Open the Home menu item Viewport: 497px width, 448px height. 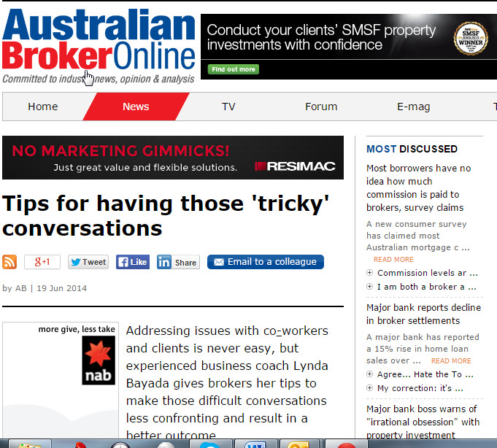43,107
